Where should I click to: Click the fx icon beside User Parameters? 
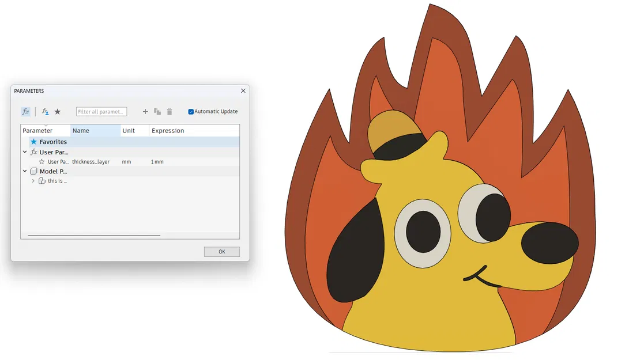tap(33, 152)
